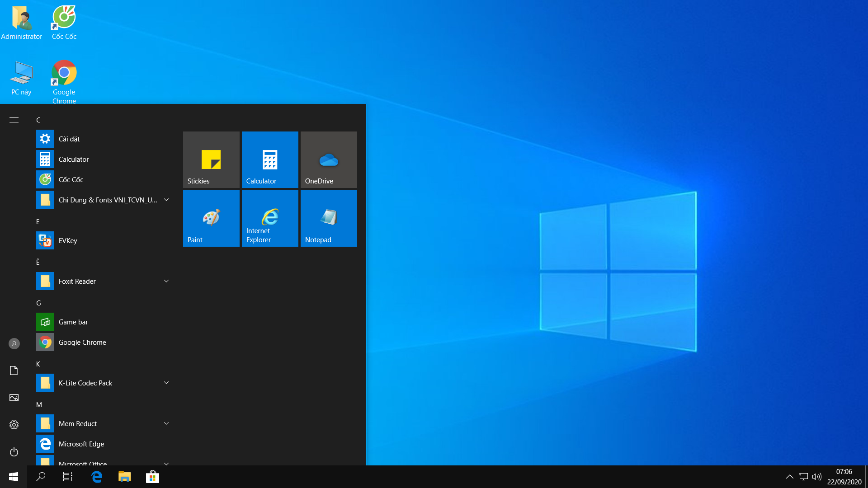The image size is (868, 488).
Task: Open Settings gear in the Start sidebar
Action: pyautogui.click(x=14, y=425)
